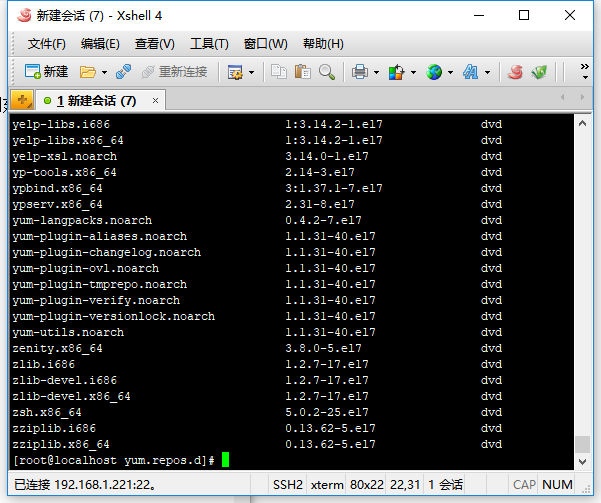Open the 编辑(E) menu

tap(100, 44)
